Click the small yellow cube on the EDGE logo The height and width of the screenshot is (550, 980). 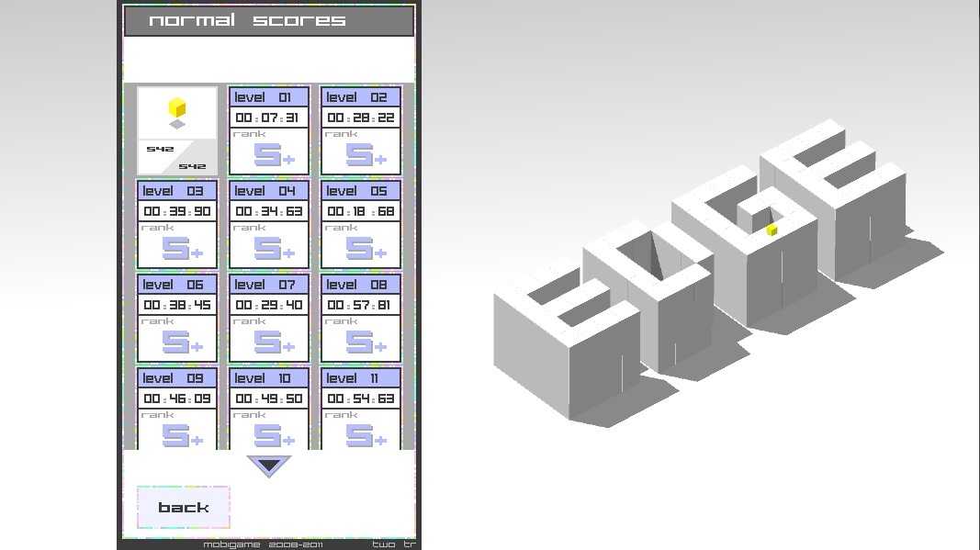pyautogui.click(x=772, y=230)
